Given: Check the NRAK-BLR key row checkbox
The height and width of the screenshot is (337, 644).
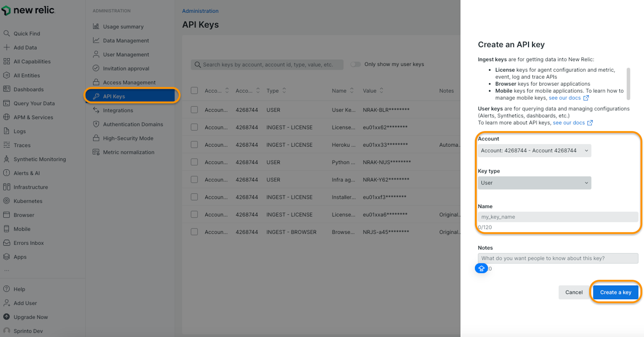Looking at the screenshot, I should tap(194, 110).
